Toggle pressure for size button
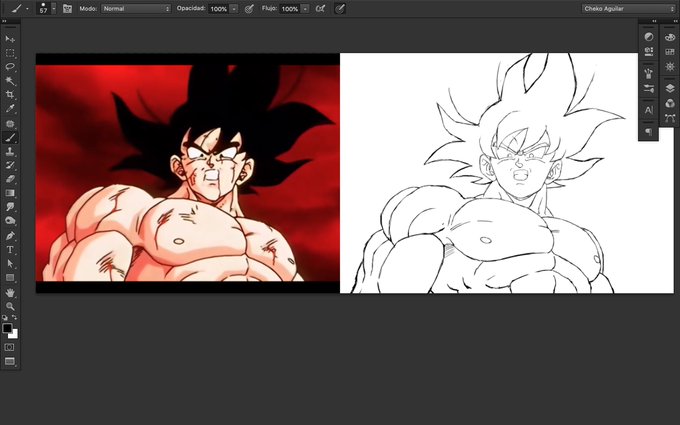Viewport: 680px width, 425px height. point(340,8)
